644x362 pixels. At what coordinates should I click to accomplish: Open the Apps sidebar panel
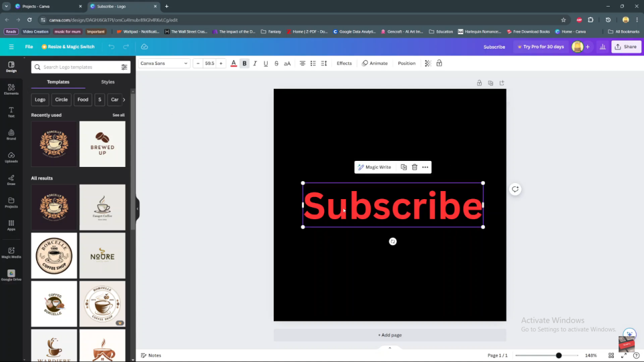point(11,225)
